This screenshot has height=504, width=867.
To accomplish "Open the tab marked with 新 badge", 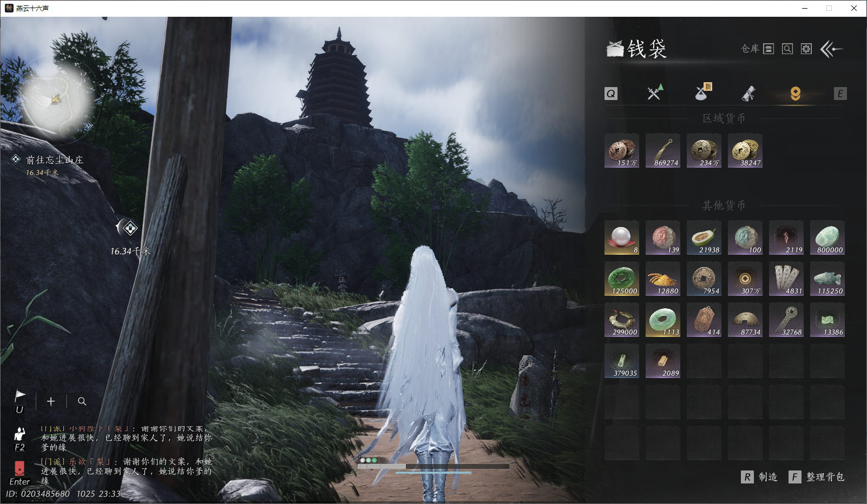I will coord(703,92).
